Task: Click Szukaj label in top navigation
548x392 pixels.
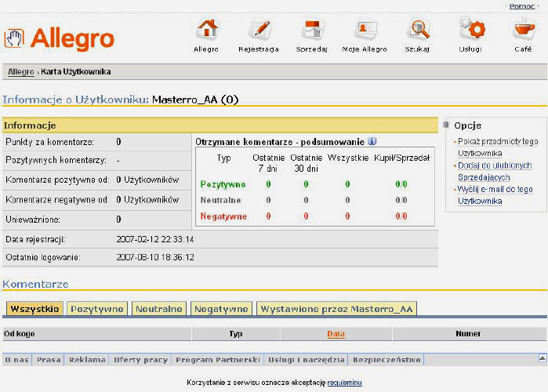Action: click(x=417, y=49)
